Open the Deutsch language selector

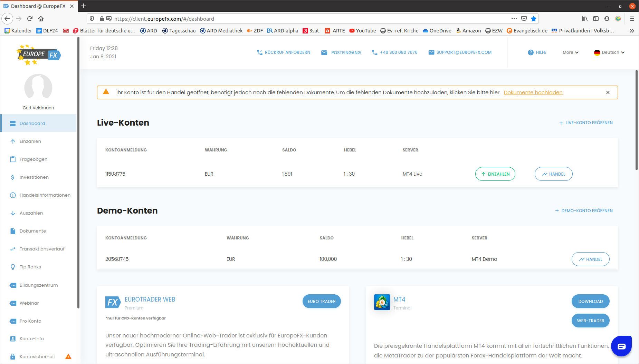coord(609,52)
